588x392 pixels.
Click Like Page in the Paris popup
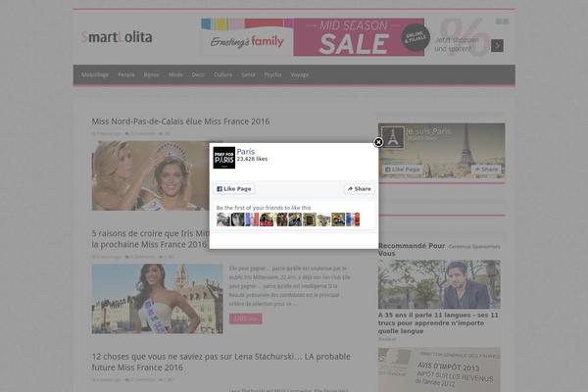coord(234,189)
